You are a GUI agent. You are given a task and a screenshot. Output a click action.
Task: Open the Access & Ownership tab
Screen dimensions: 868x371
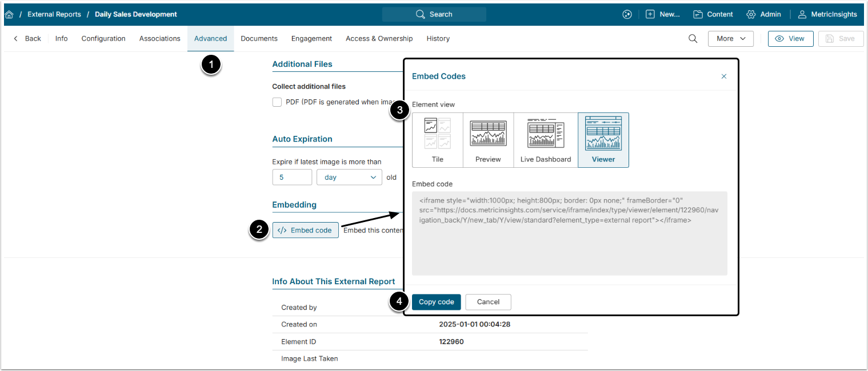click(x=379, y=39)
